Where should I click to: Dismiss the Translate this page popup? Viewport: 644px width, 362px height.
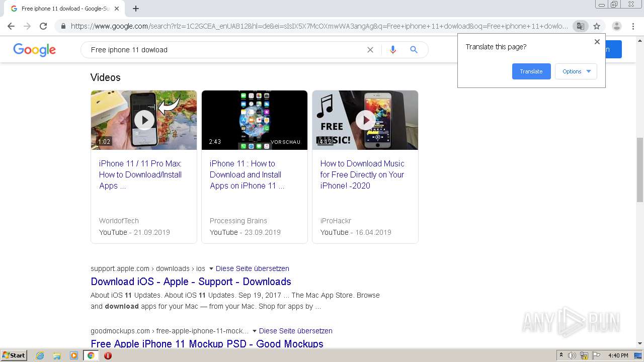597,42
